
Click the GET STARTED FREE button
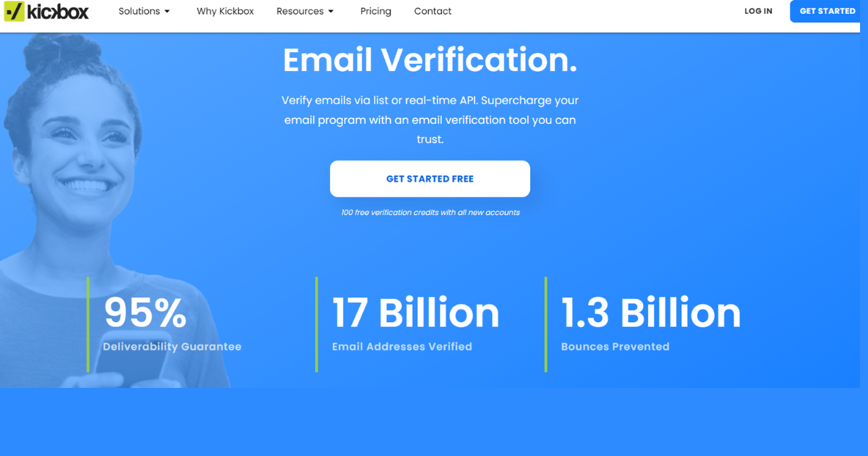[x=430, y=179]
